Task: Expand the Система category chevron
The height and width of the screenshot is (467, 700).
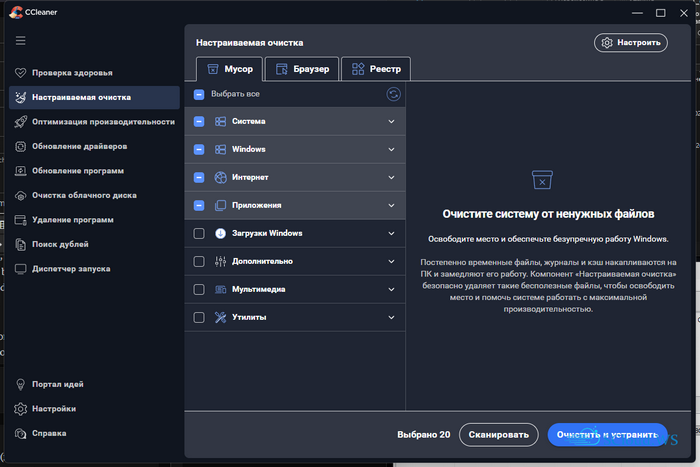Action: [x=392, y=122]
